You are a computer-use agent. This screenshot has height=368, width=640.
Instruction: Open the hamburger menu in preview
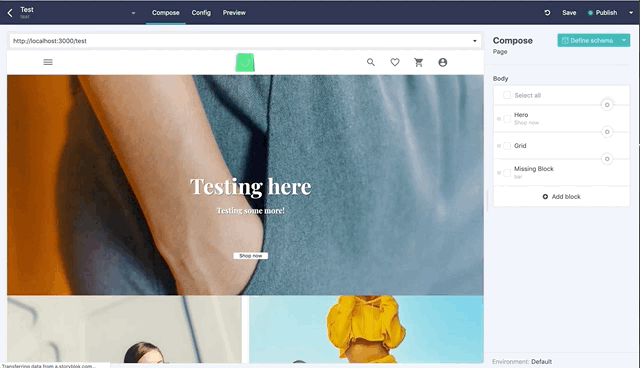click(x=48, y=62)
